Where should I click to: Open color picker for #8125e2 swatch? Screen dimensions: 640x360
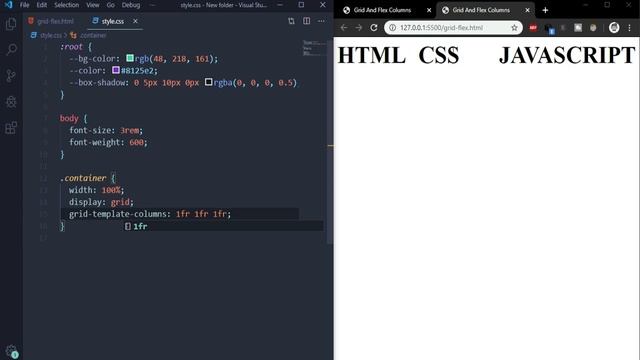pos(116,70)
